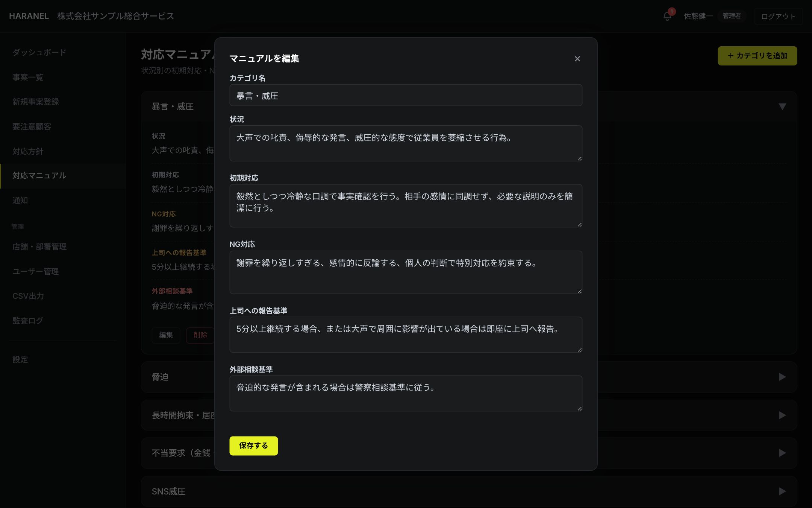
Task: Expand the 長時間拘束 category arrow
Action: pos(782,415)
